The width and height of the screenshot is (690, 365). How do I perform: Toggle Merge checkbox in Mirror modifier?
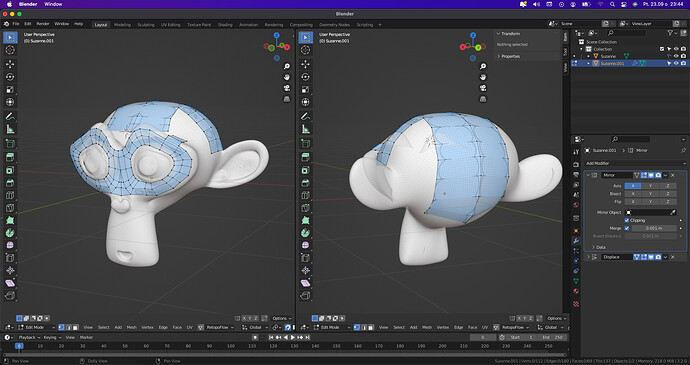(627, 228)
